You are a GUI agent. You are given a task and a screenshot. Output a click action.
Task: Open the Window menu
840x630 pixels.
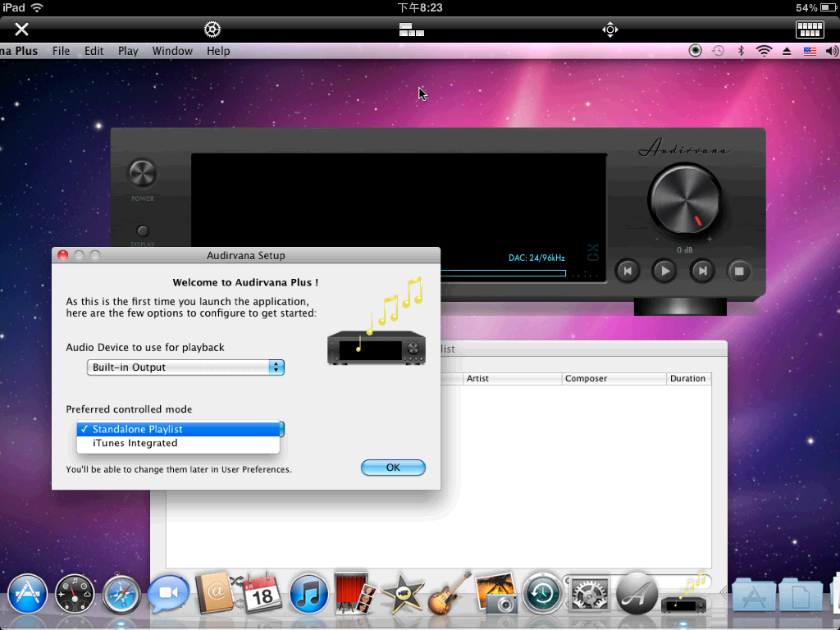[x=172, y=51]
